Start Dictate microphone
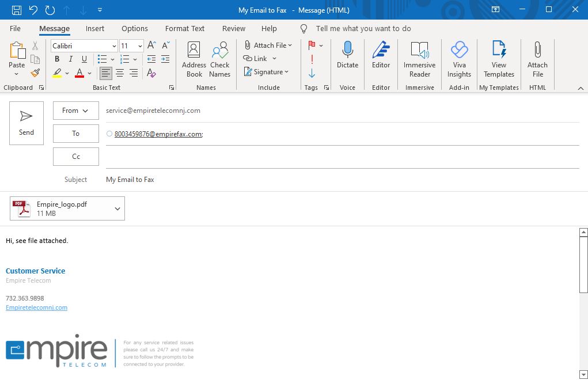This screenshot has width=588, height=380. (347, 55)
